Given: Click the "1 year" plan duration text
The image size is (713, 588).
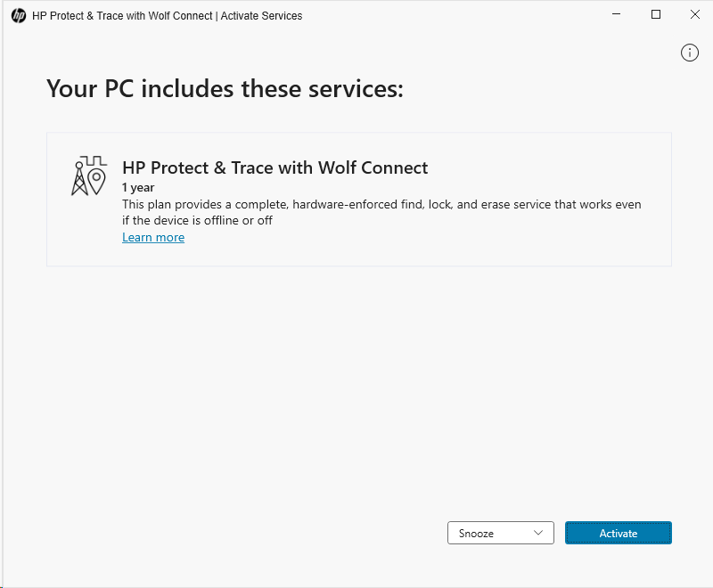Looking at the screenshot, I should [x=138, y=188].
